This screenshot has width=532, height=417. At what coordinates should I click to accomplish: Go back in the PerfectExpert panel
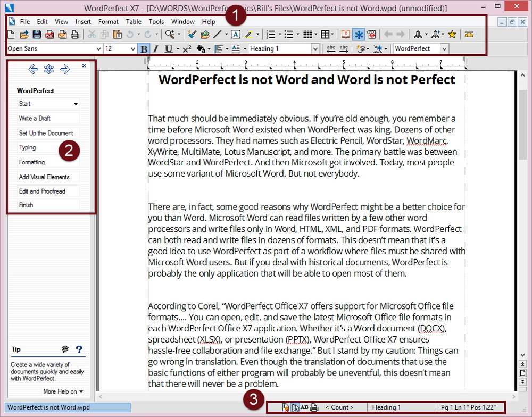[x=33, y=69]
